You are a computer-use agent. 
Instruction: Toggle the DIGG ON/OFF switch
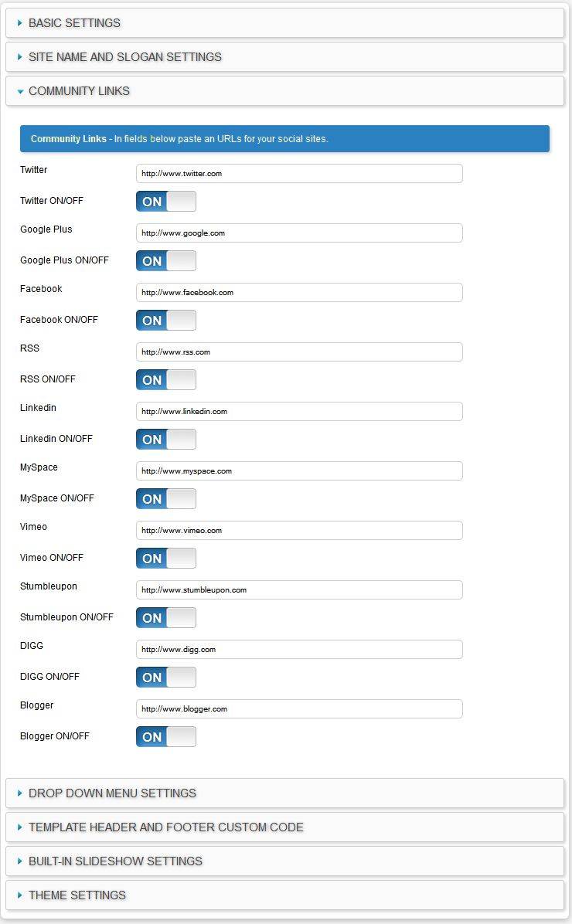point(166,678)
